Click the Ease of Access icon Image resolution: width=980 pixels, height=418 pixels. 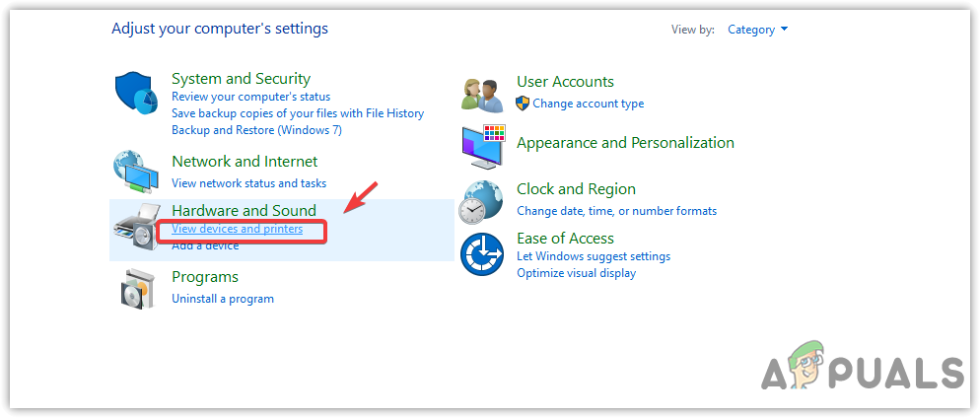482,255
